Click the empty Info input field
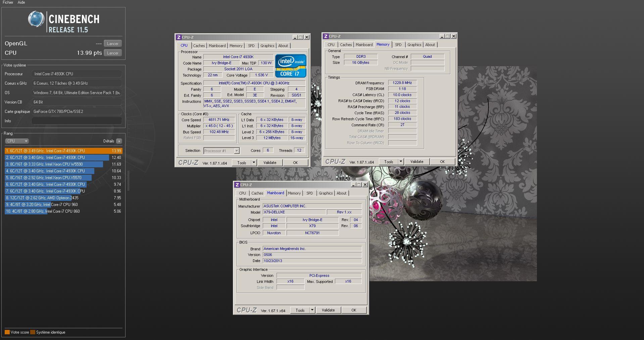 point(77,121)
